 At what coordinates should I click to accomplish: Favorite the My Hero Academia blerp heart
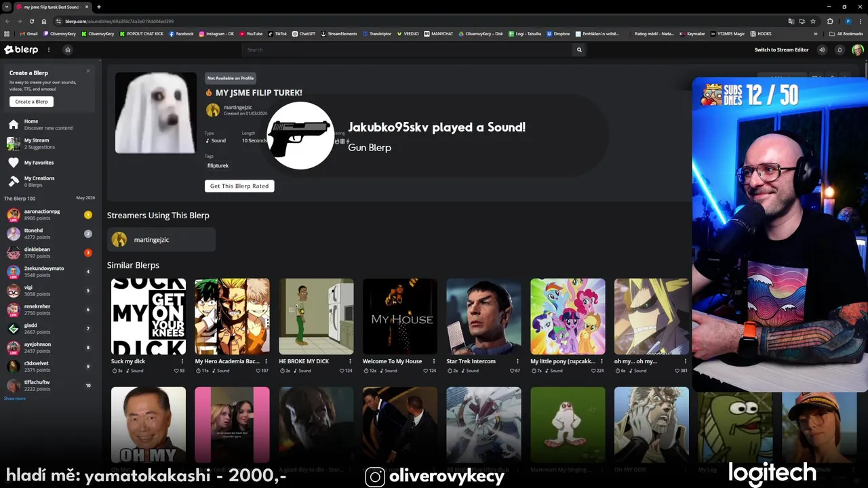click(260, 371)
